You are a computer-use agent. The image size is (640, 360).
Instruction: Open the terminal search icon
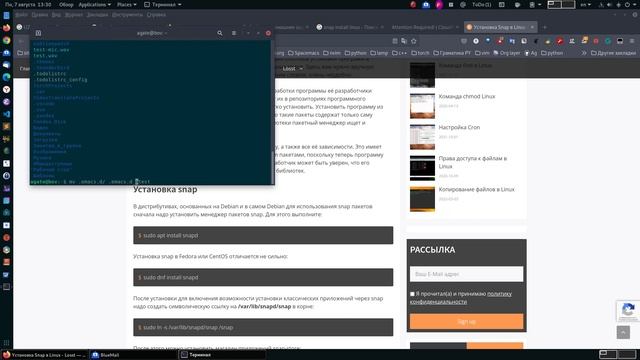pyautogui.click(x=220, y=33)
